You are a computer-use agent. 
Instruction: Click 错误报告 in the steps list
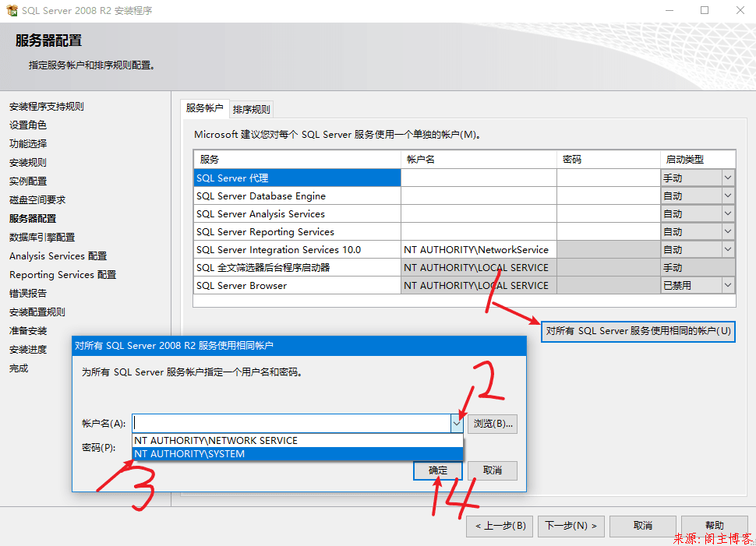[28, 294]
